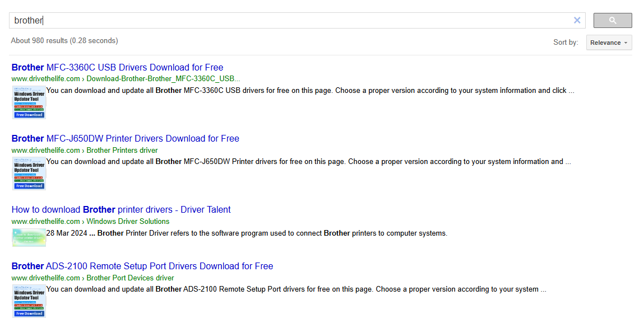Clear the search box with X
644x328 pixels.
click(x=577, y=21)
